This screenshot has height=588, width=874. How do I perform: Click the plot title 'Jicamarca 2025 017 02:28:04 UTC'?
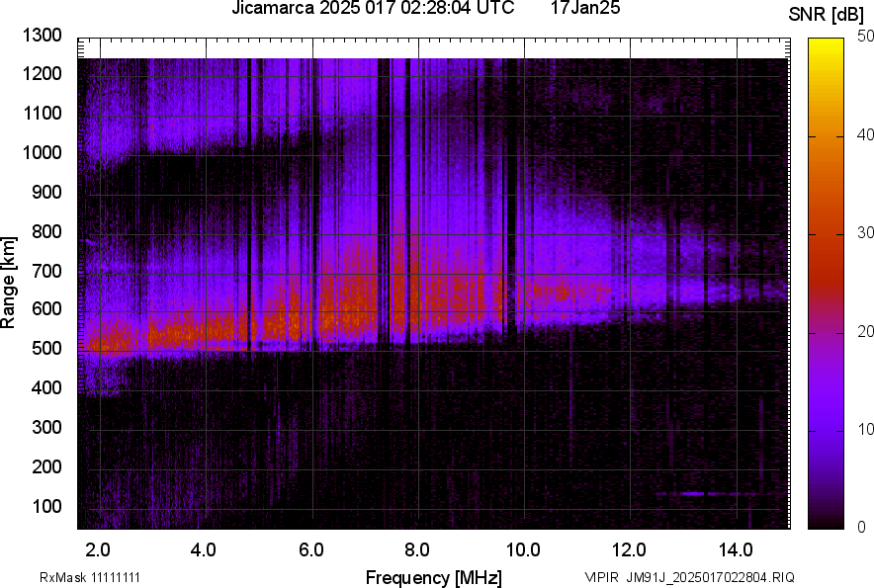click(x=373, y=8)
